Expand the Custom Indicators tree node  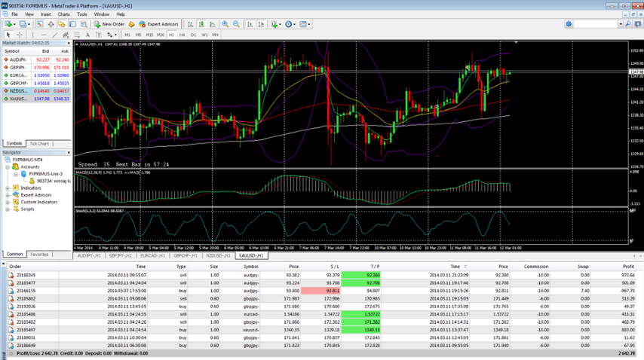click(x=8, y=202)
